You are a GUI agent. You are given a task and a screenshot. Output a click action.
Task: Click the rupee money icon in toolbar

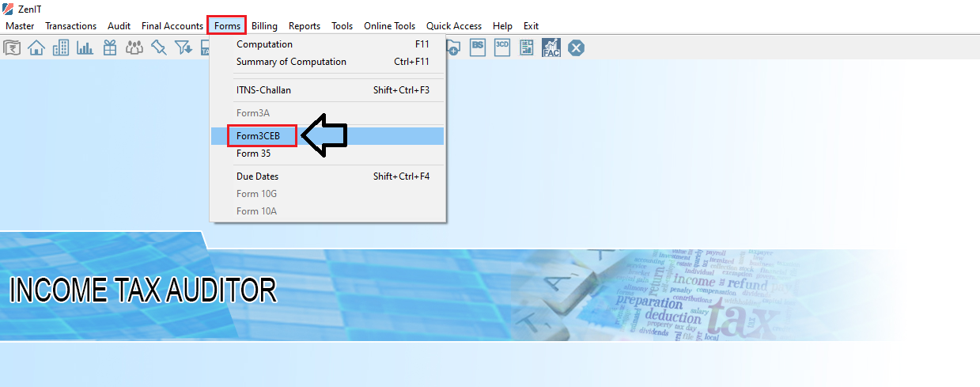pos(12,48)
